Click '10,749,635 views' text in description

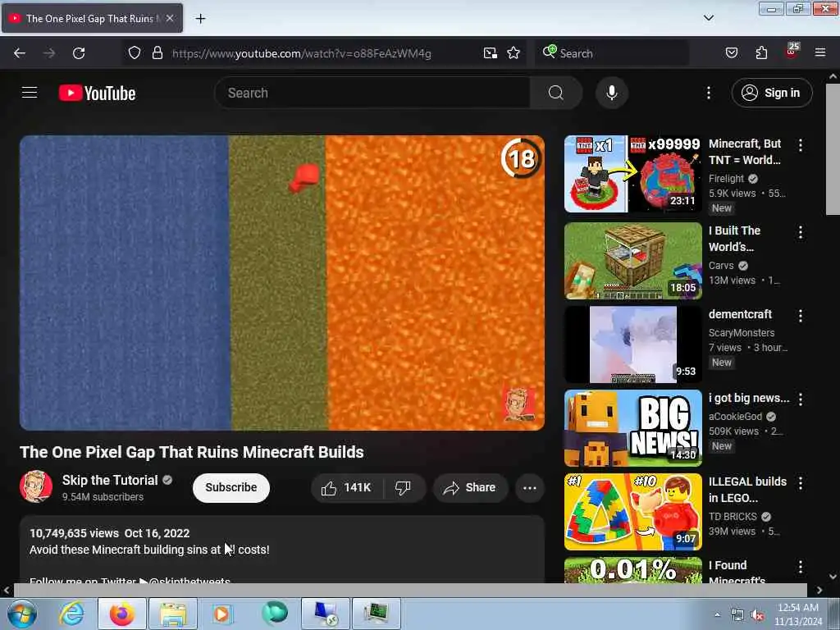click(x=74, y=533)
